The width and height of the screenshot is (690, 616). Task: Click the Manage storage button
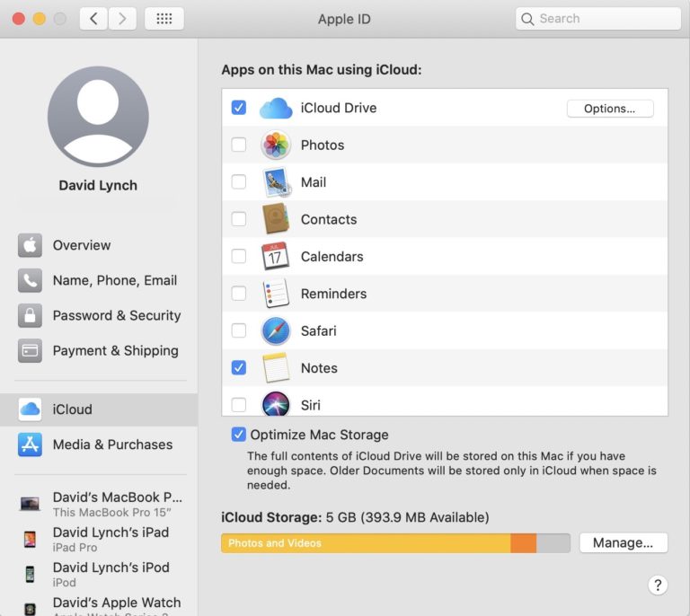(x=624, y=543)
